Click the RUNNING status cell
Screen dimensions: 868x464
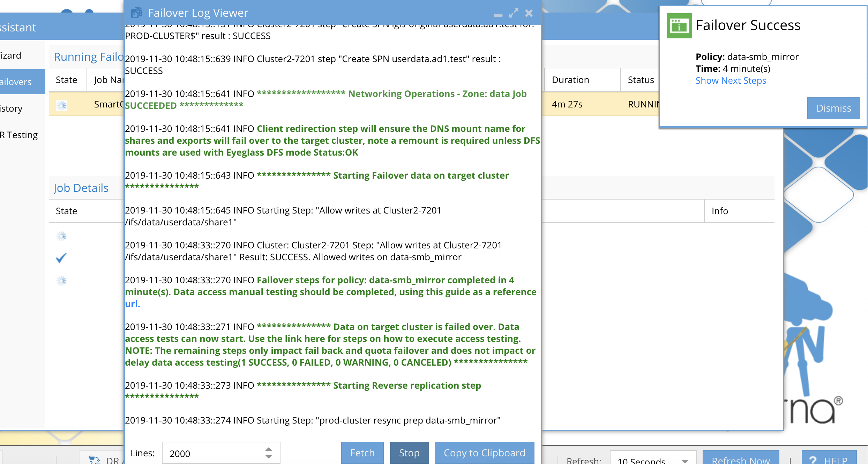click(643, 104)
